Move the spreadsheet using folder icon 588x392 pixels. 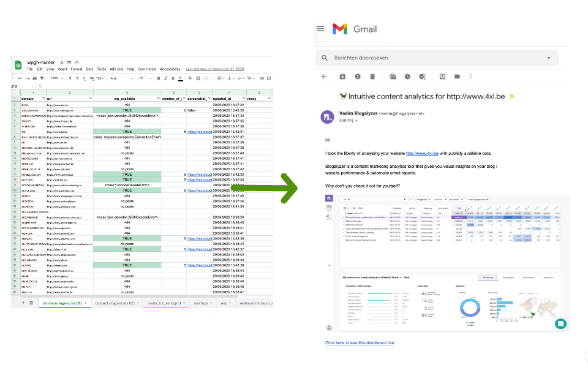69,62
